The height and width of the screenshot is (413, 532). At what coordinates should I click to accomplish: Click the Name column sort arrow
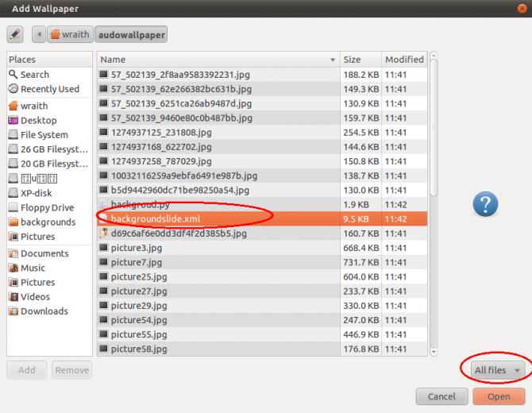[333, 60]
